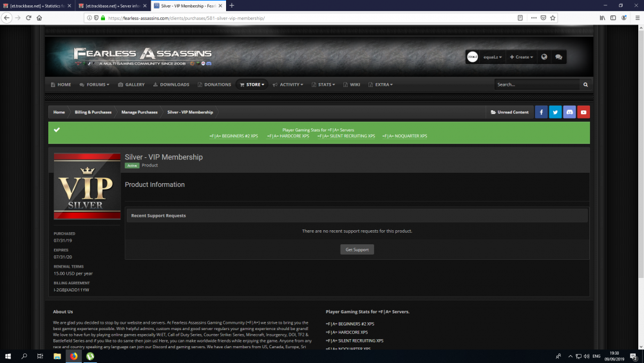The width and height of the screenshot is (644, 363).
Task: Switch to et.trackbase.net Server info tab
Action: 113,6
